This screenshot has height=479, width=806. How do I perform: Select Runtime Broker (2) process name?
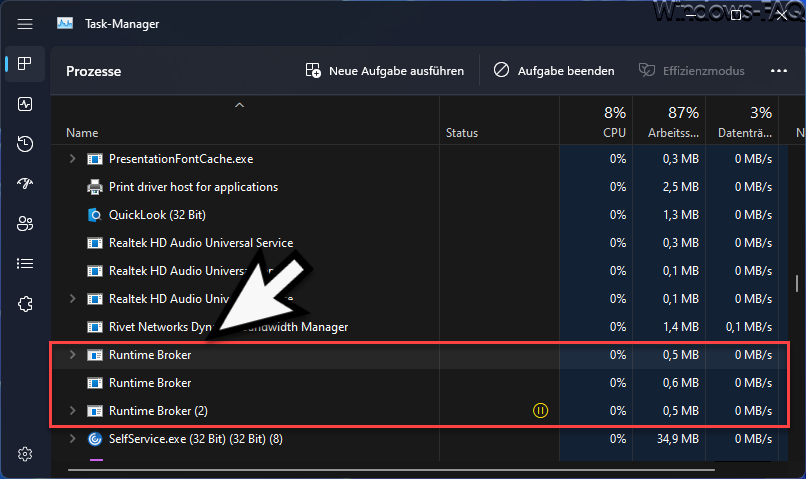coord(158,411)
